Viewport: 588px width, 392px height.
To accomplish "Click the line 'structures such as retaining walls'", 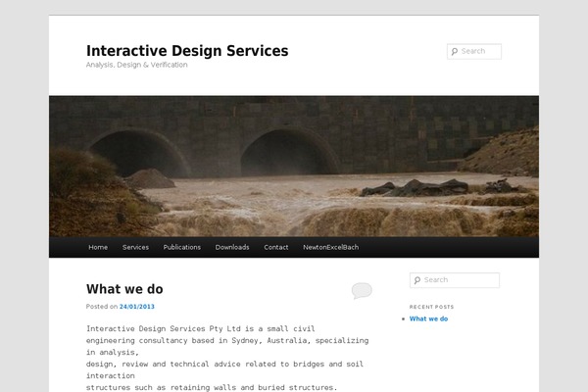I will 212,387.
